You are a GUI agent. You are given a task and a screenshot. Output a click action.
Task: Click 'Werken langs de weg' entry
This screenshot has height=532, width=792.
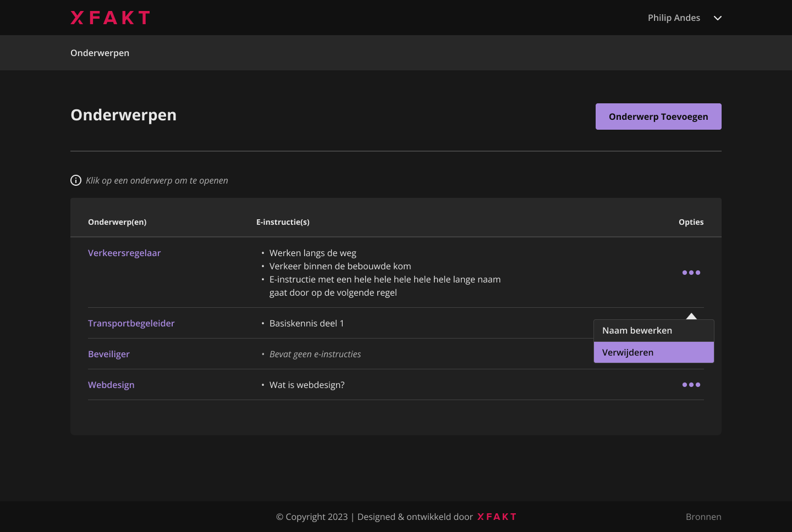click(313, 253)
